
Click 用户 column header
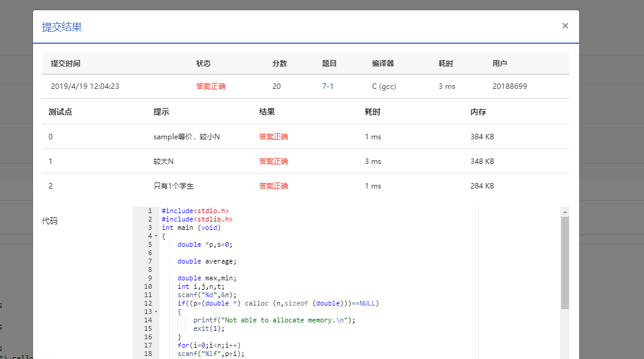[x=500, y=63]
